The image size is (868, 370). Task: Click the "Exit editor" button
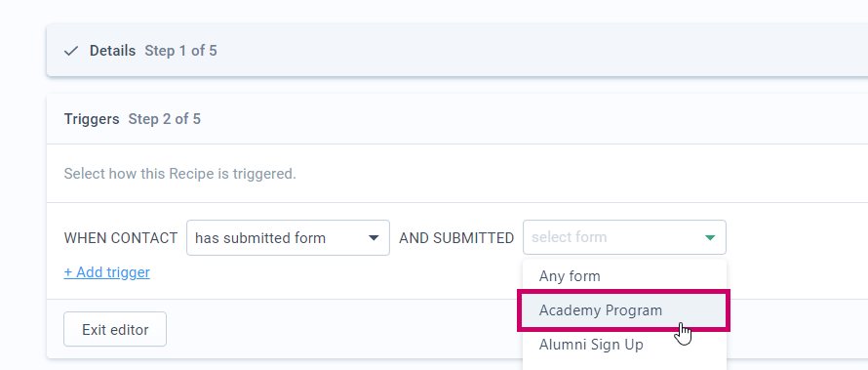[x=115, y=329]
